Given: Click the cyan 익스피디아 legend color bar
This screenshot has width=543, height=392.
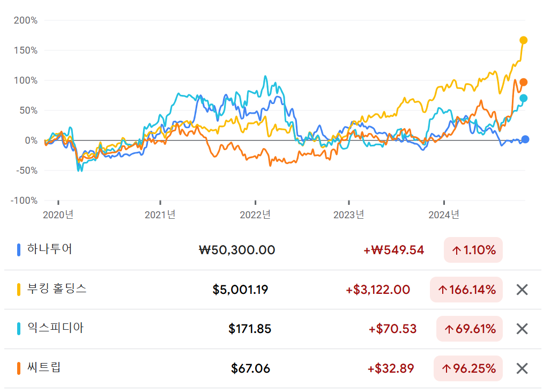Looking at the screenshot, I should (19, 329).
